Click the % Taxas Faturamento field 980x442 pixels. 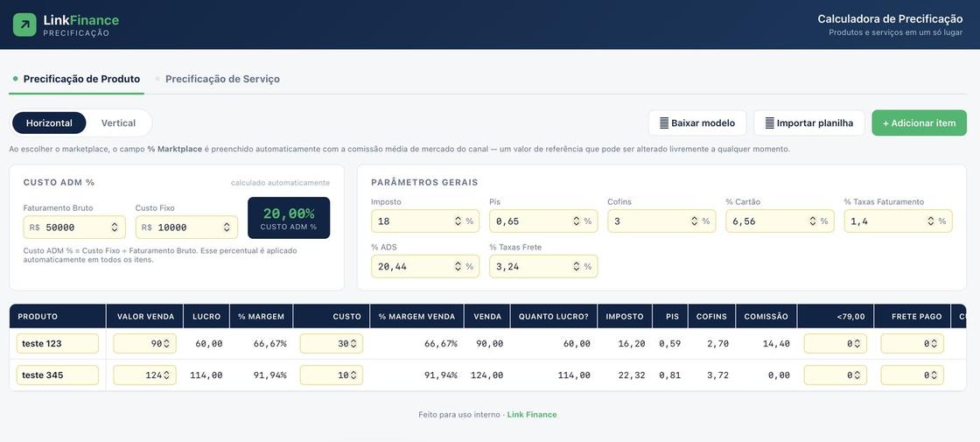(898, 221)
